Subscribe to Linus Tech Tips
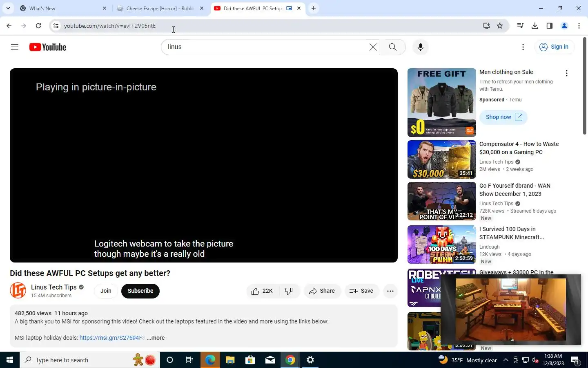Image resolution: width=588 pixels, height=368 pixels. point(140,291)
